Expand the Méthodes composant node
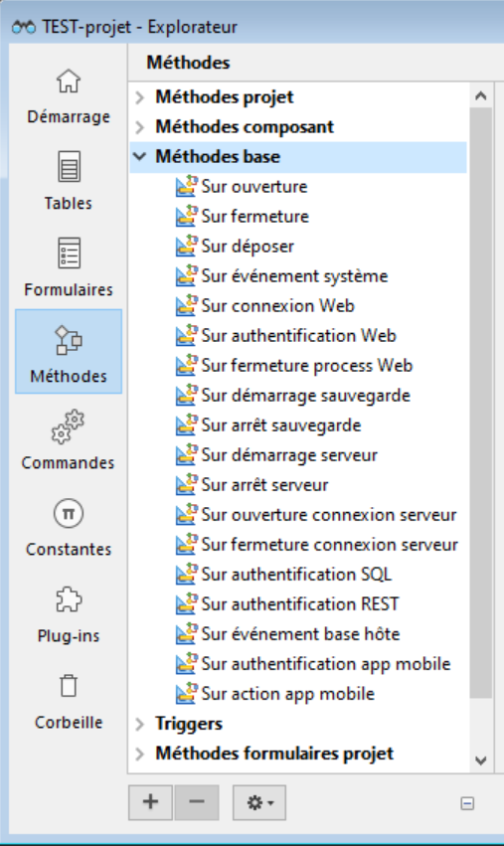Viewport: 504px width, 846px height. pos(140,127)
